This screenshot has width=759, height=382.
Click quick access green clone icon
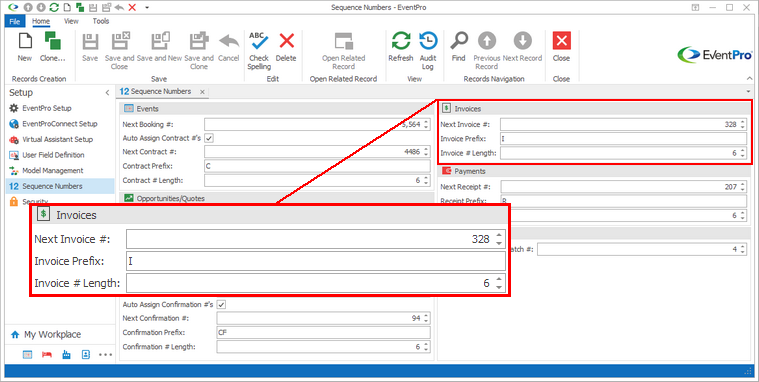[80, 7]
